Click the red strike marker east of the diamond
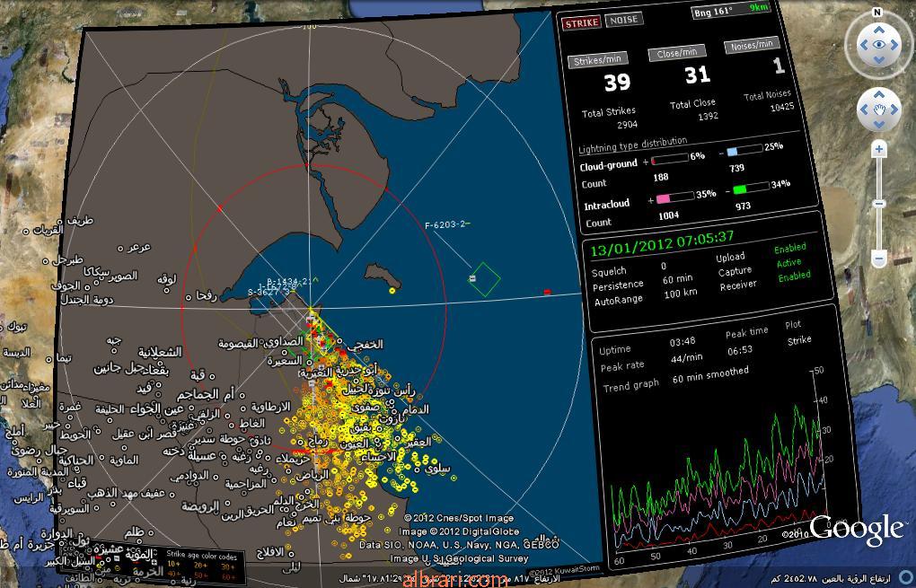The image size is (916, 588). coord(548,292)
